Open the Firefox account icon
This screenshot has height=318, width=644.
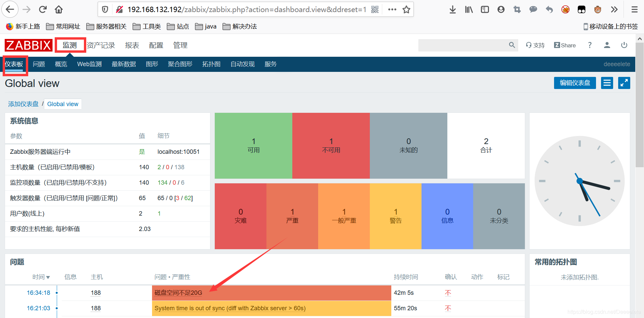501,9
